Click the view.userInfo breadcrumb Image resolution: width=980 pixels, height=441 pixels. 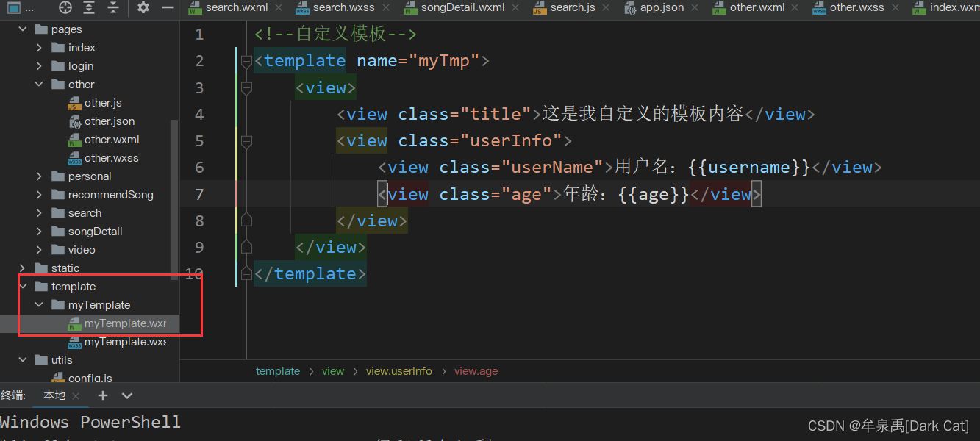point(399,371)
